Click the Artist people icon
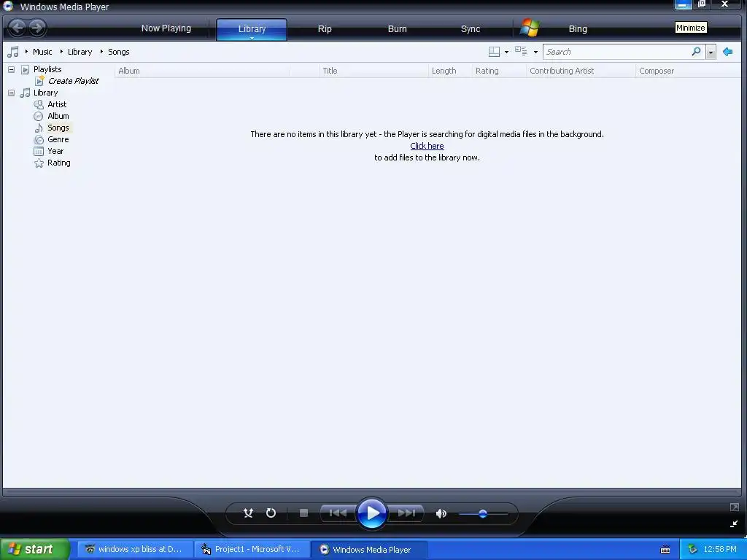 [x=39, y=104]
